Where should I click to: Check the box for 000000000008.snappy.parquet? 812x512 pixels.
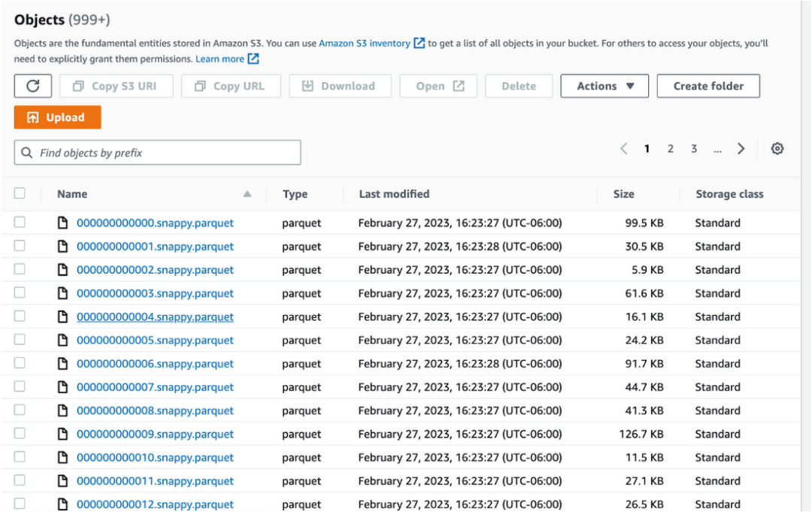[20, 410]
